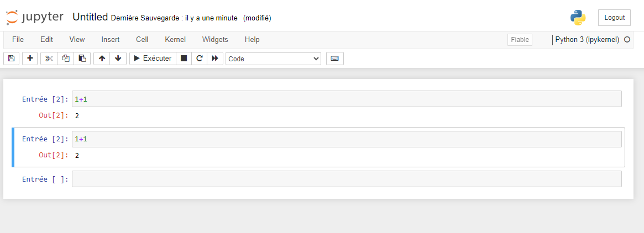Open the Widgets menu
Viewport: 644px width, 233px height.
coord(215,40)
